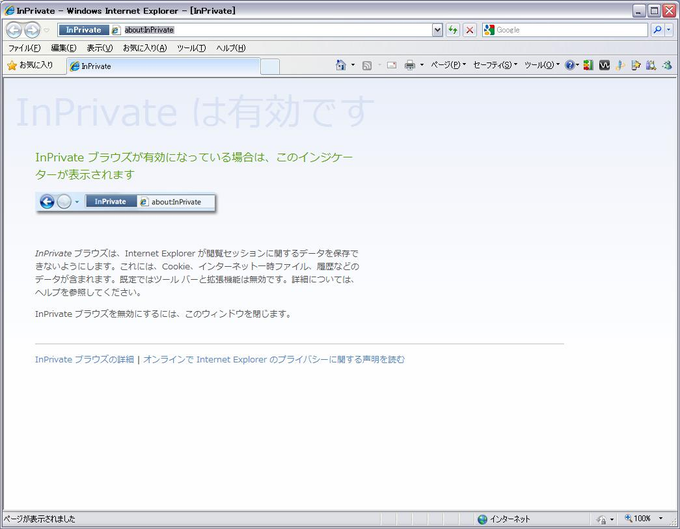Image resolution: width=680 pixels, height=529 pixels.
Task: Open the お気に入り(A) menu
Action: pos(144,48)
